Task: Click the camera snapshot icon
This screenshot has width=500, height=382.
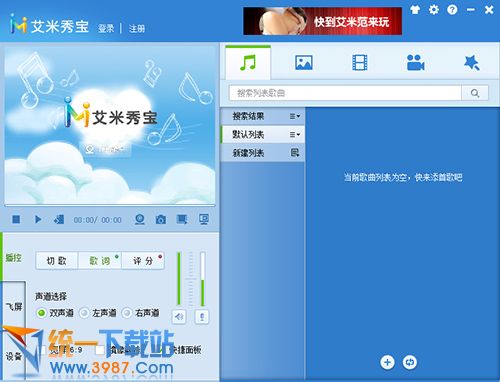Action: pos(161,219)
